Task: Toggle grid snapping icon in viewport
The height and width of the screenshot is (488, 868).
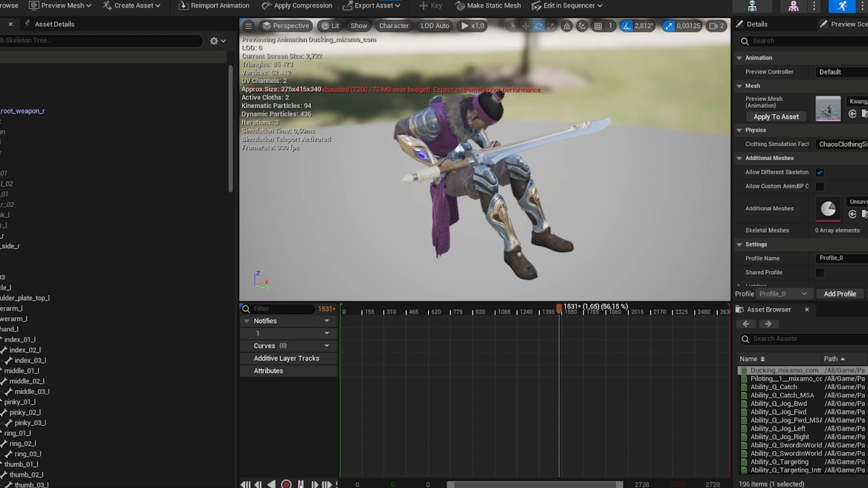Action: [x=598, y=26]
